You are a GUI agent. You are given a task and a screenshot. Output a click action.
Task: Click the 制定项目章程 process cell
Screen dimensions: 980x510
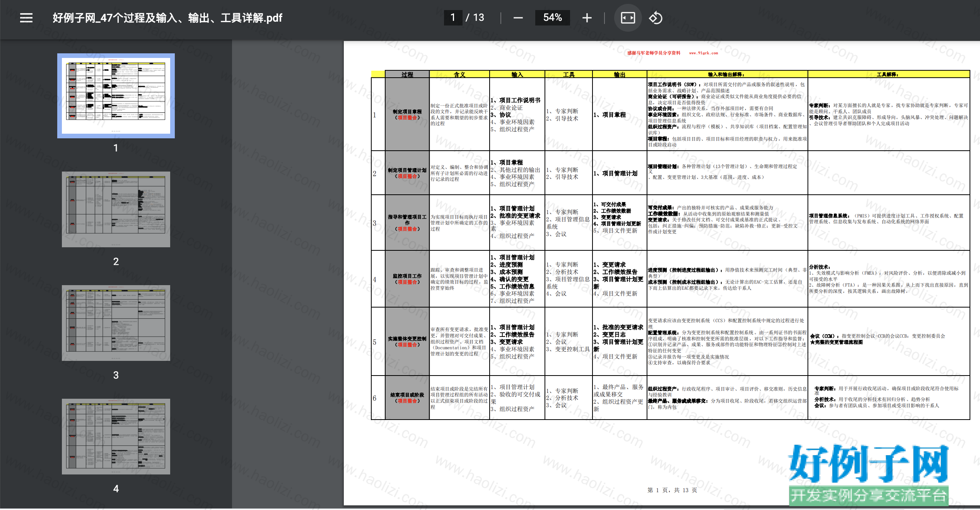tap(407, 114)
